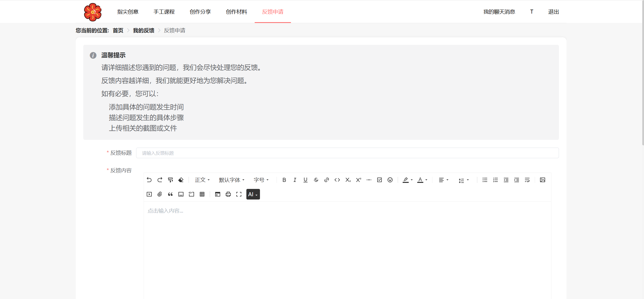The image size is (644, 299).
Task: Attach a file with the paperclip icon
Action: [x=160, y=194]
